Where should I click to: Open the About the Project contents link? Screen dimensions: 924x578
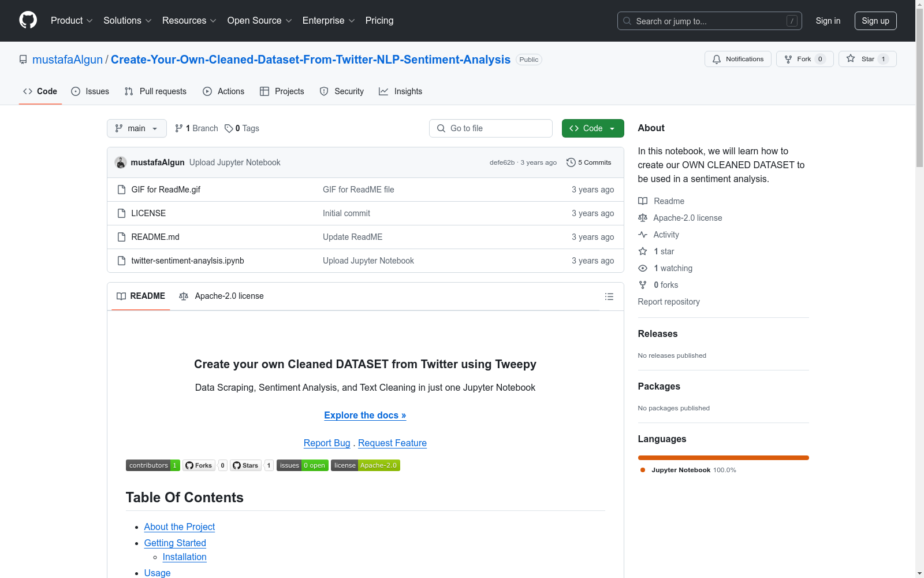pos(180,527)
